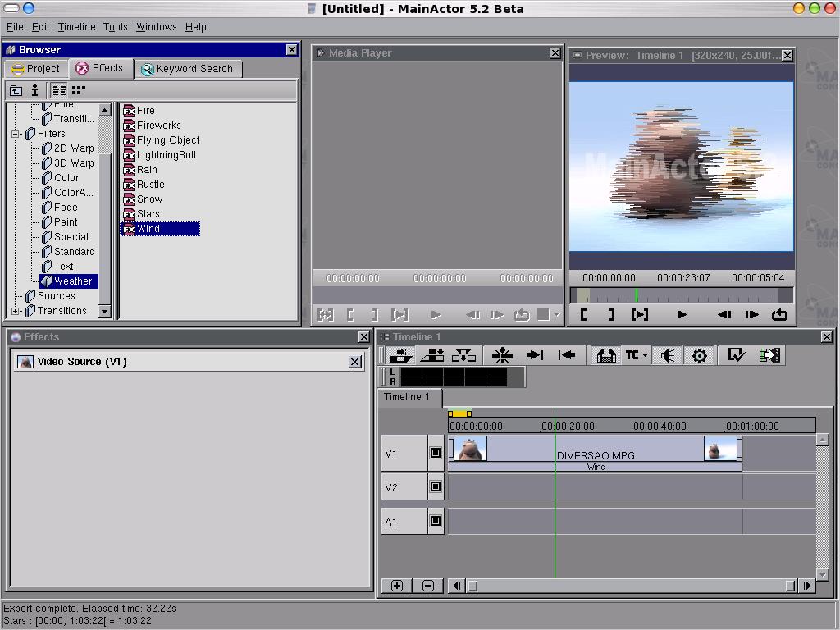
Task: Expand the Transitions tree node
Action: pyautogui.click(x=16, y=311)
